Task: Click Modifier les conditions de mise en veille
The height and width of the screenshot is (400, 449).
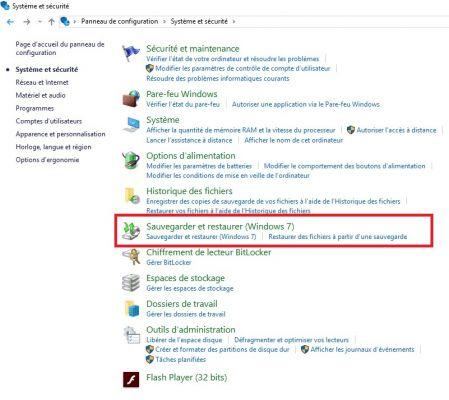Action: pos(228,176)
